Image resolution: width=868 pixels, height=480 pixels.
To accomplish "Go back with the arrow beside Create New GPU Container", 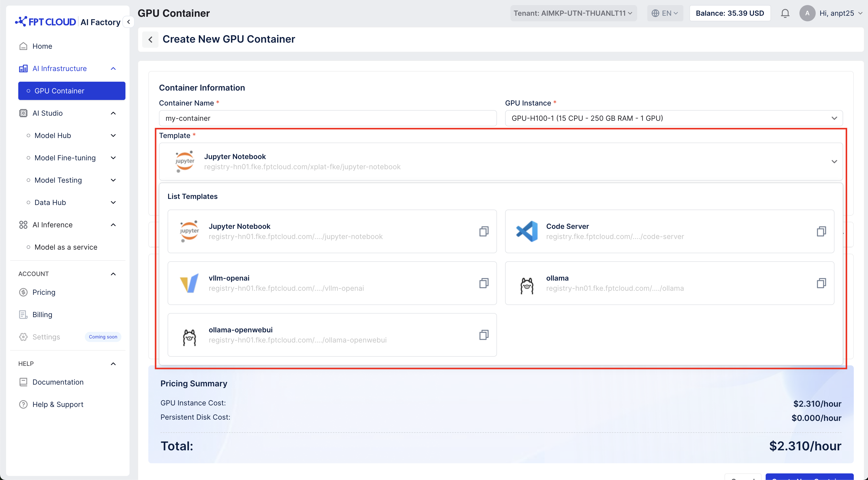I will [x=150, y=39].
